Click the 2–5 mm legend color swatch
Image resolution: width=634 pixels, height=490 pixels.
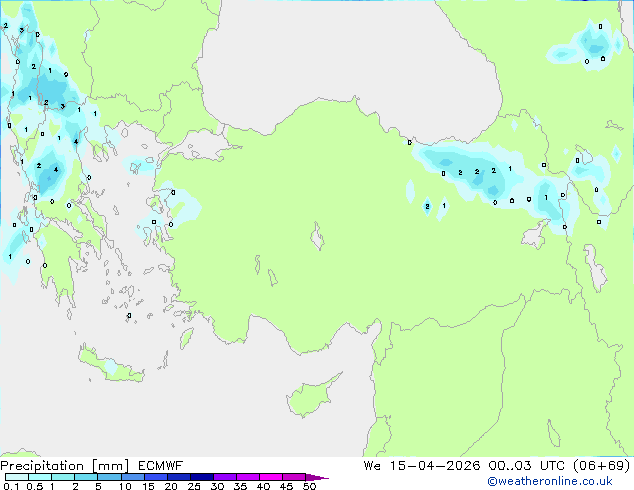pos(86,477)
